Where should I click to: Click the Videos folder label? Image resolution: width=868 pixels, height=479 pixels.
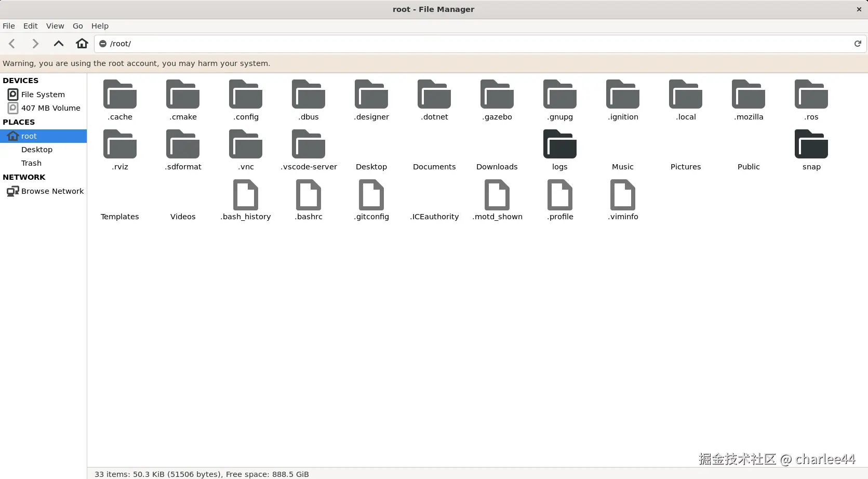(183, 217)
